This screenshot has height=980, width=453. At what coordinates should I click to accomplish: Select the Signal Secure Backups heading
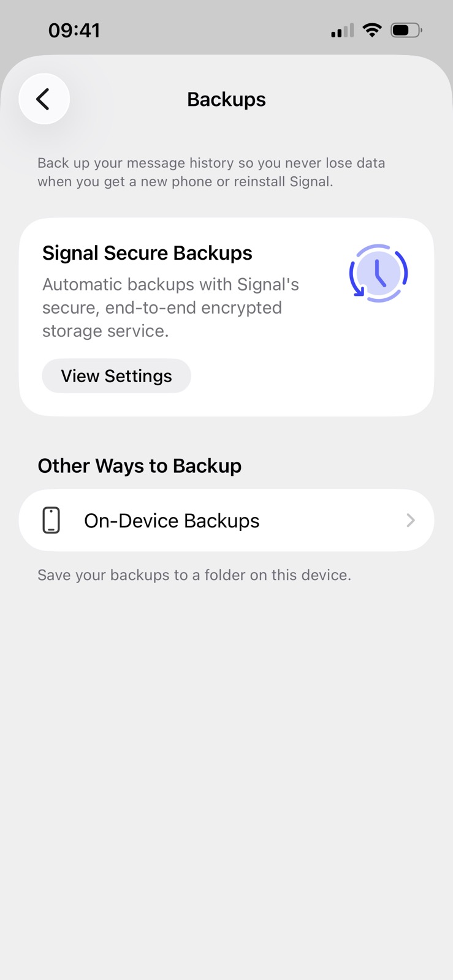point(147,253)
